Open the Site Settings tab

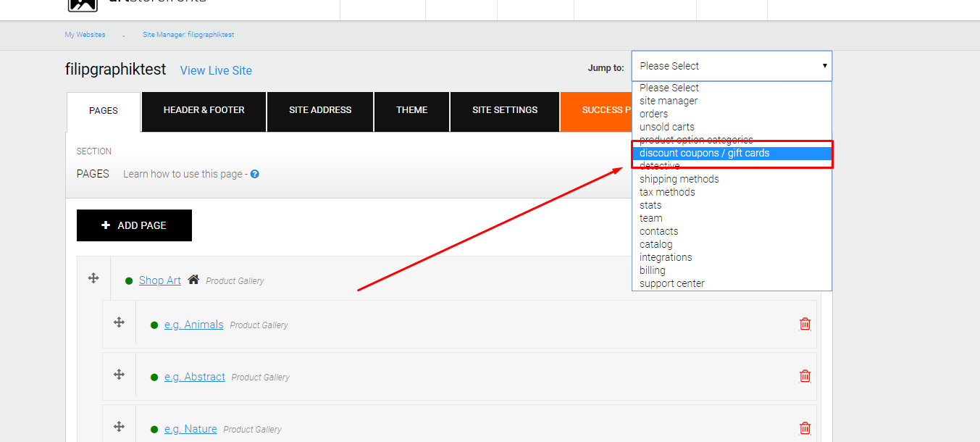pos(505,110)
